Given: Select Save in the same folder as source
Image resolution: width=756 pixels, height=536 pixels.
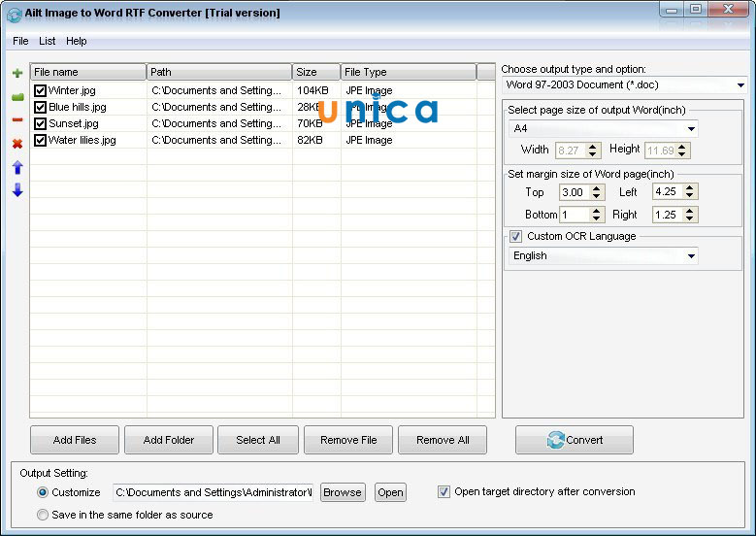Looking at the screenshot, I should pyautogui.click(x=43, y=515).
